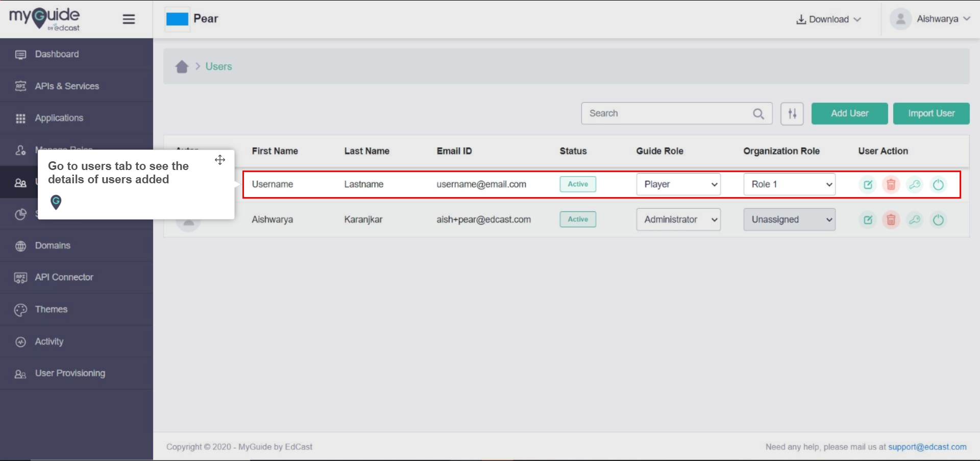Delete the Aishwarya user row
The image size is (980, 461).
click(x=891, y=220)
